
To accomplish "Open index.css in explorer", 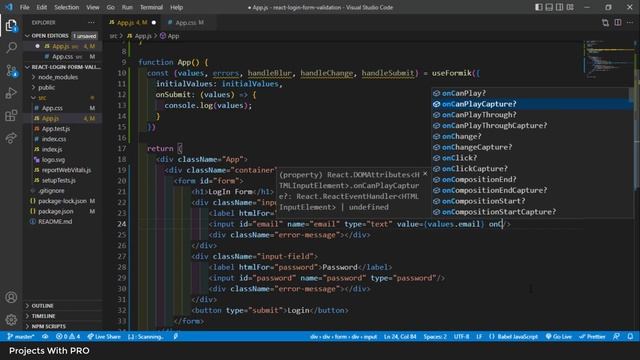I will click(x=54, y=139).
